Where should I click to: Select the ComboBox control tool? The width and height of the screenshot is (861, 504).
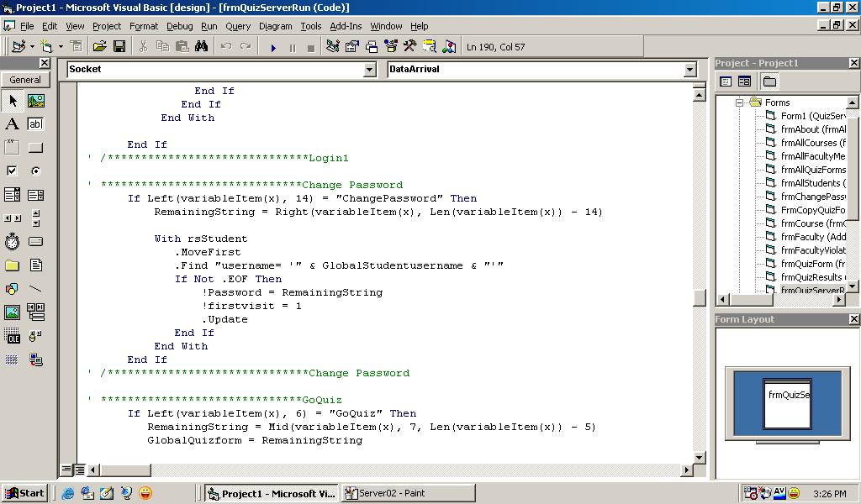(x=12, y=195)
